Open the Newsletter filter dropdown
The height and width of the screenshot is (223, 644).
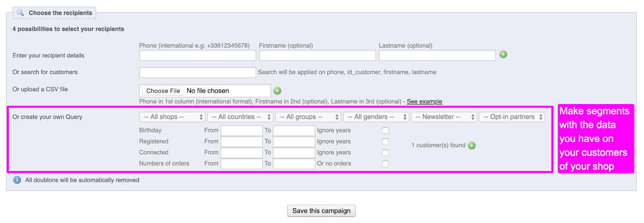[444, 117]
